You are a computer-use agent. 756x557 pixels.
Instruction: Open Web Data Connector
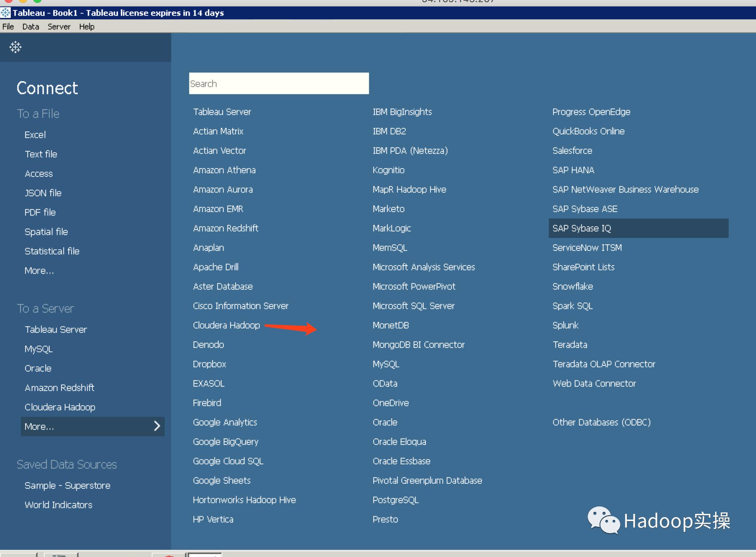pyautogui.click(x=595, y=383)
